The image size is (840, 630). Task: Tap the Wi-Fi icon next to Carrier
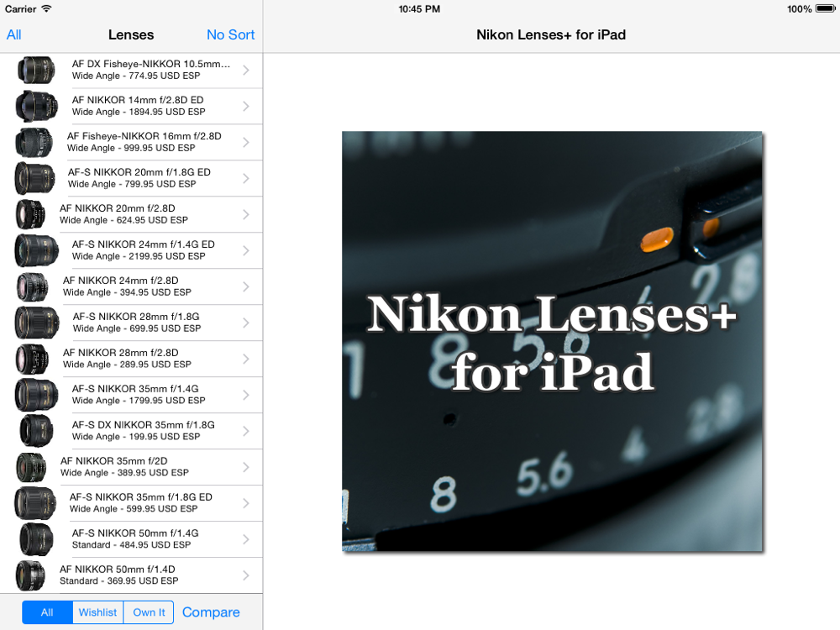46,8
